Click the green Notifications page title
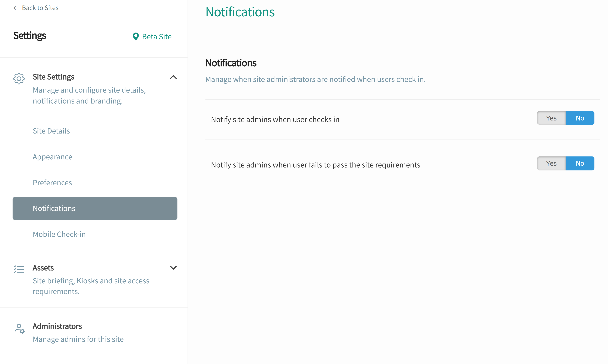 point(240,12)
